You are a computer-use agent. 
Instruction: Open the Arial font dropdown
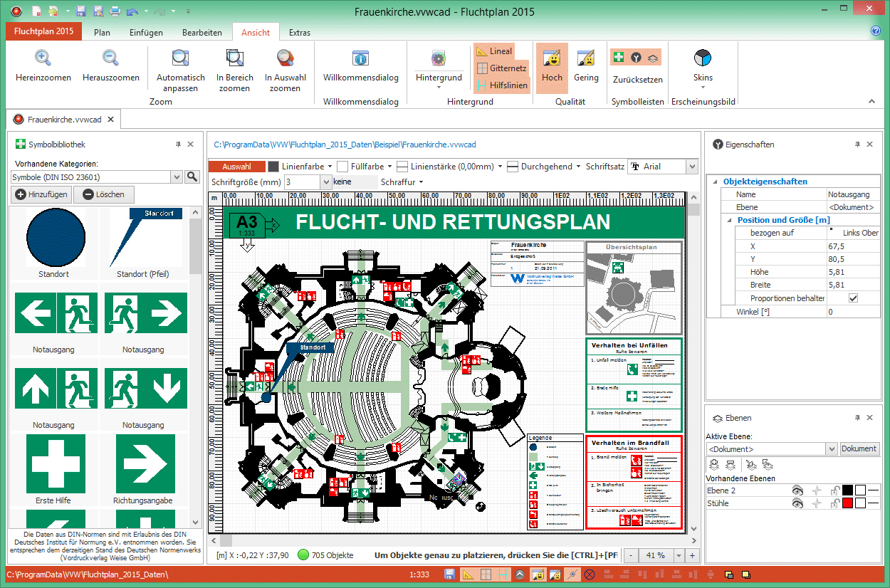(x=691, y=167)
